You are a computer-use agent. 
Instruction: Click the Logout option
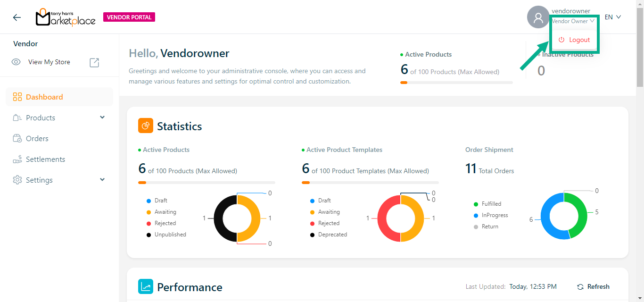pyautogui.click(x=574, y=40)
